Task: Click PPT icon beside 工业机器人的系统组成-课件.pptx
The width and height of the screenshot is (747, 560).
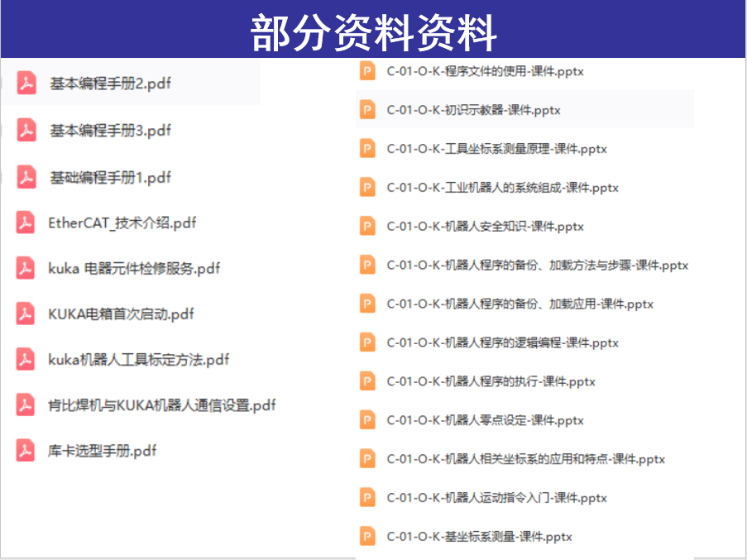Action: pyautogui.click(x=367, y=187)
